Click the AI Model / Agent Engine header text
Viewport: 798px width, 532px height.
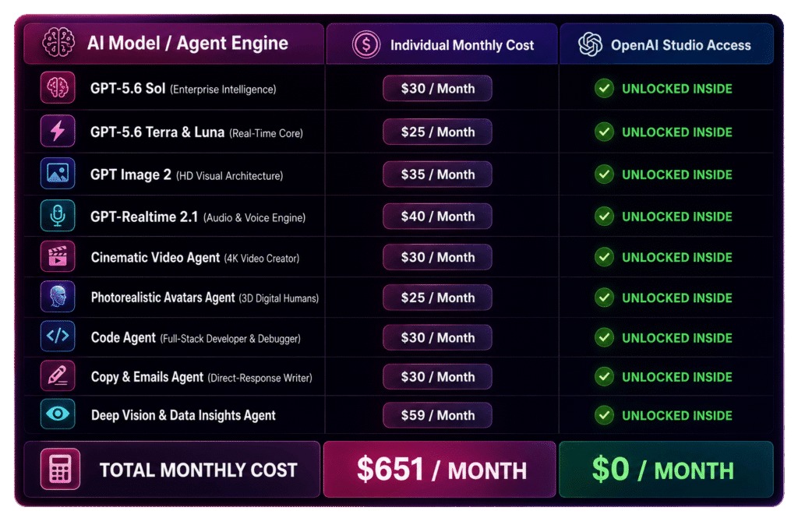click(x=188, y=44)
